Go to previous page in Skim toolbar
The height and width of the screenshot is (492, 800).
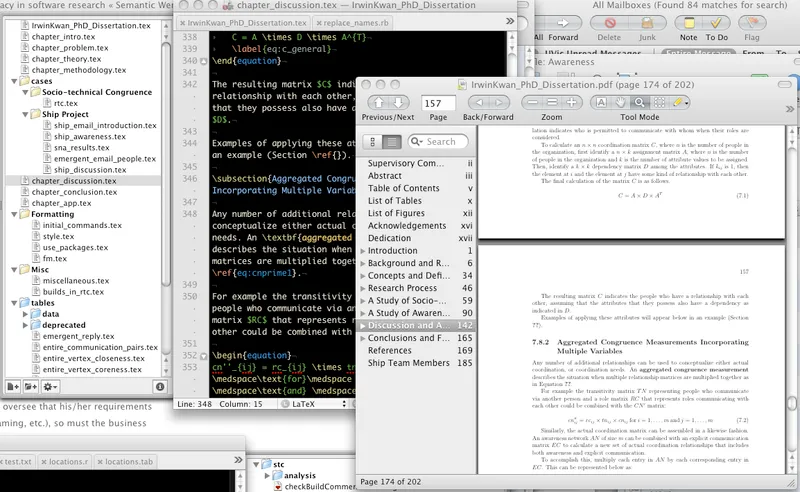[x=378, y=103]
